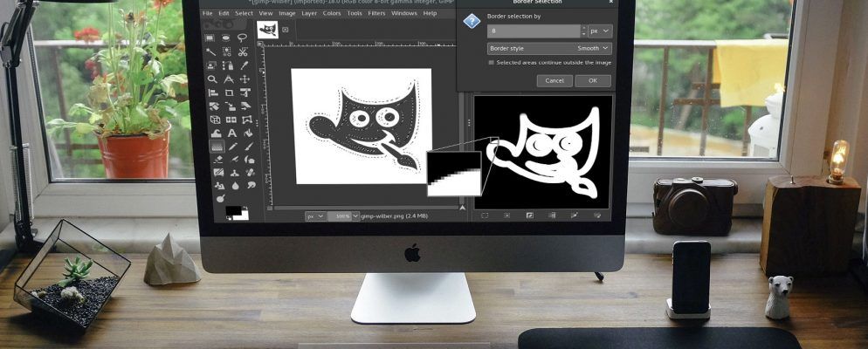
Task: Select the Ellipse Select tool
Action: coord(226,38)
